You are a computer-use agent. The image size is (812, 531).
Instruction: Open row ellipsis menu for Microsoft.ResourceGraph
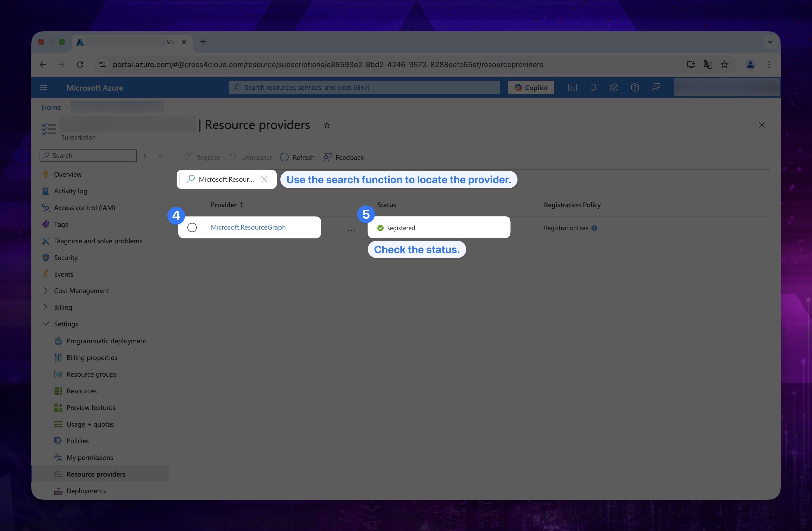tap(351, 230)
